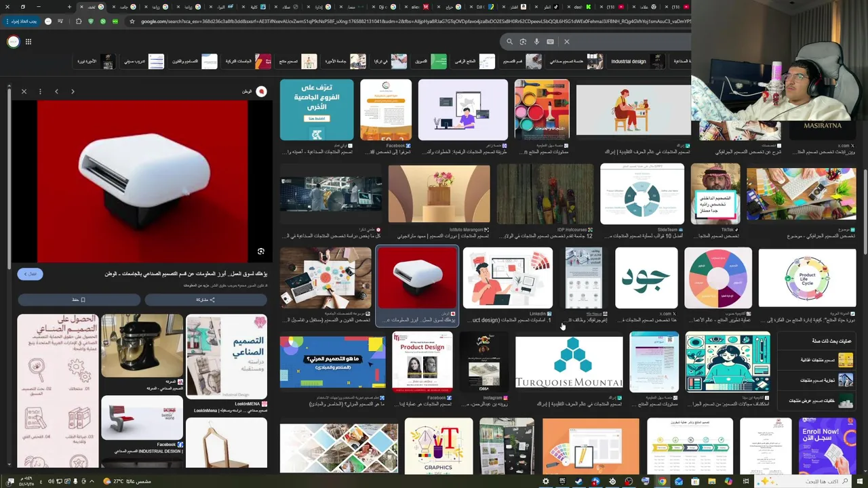Click the browser address bar
The width and height of the screenshot is (868, 488).
414,21
